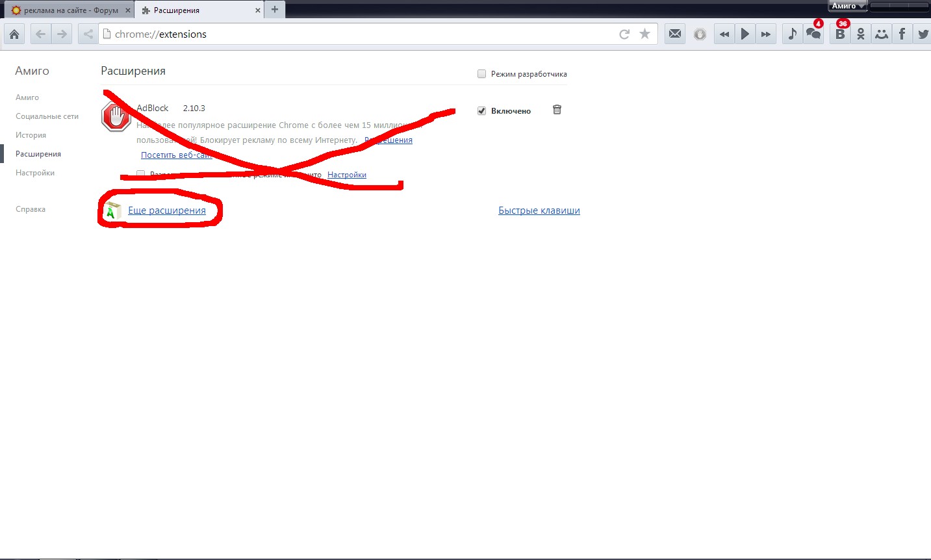Click the Еще расширения link
931x560 pixels.
click(x=167, y=210)
